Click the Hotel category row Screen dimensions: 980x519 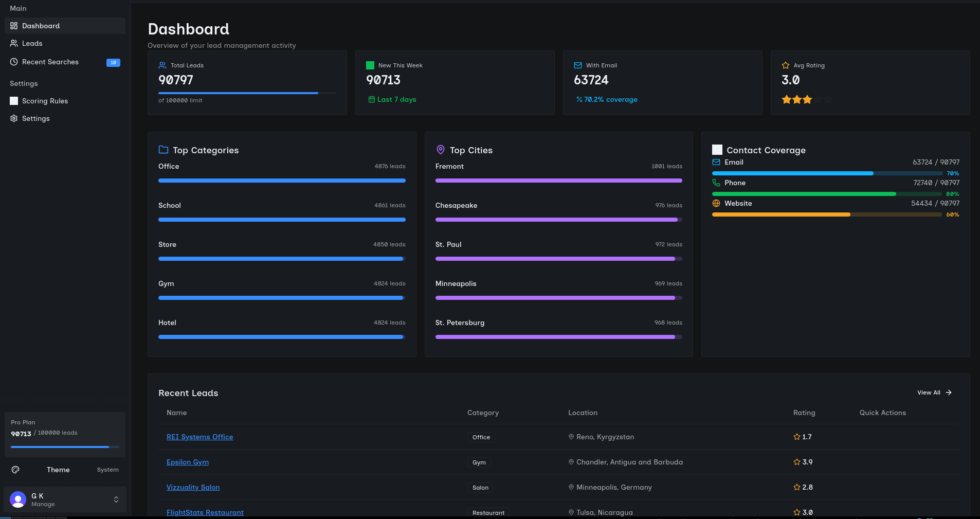(282, 329)
